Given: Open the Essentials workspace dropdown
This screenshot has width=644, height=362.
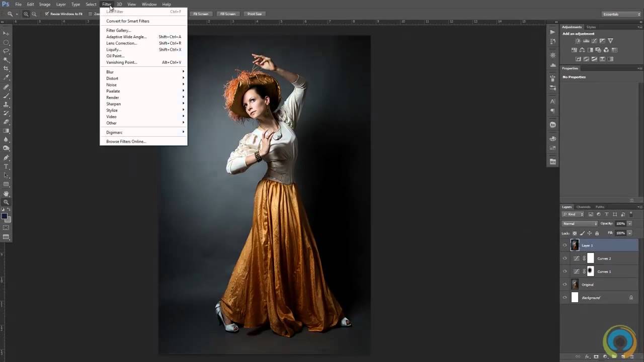Looking at the screenshot, I should 621,14.
